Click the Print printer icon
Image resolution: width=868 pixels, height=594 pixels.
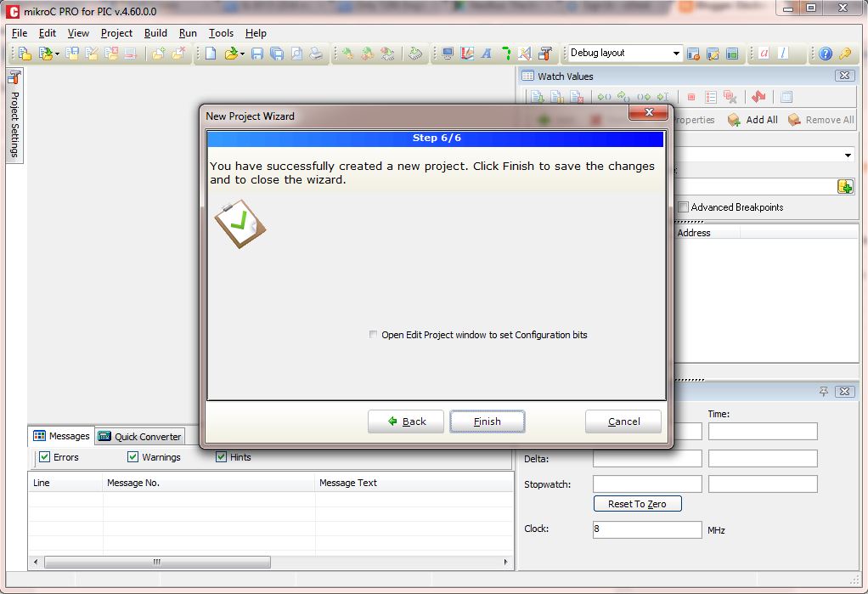(316, 54)
